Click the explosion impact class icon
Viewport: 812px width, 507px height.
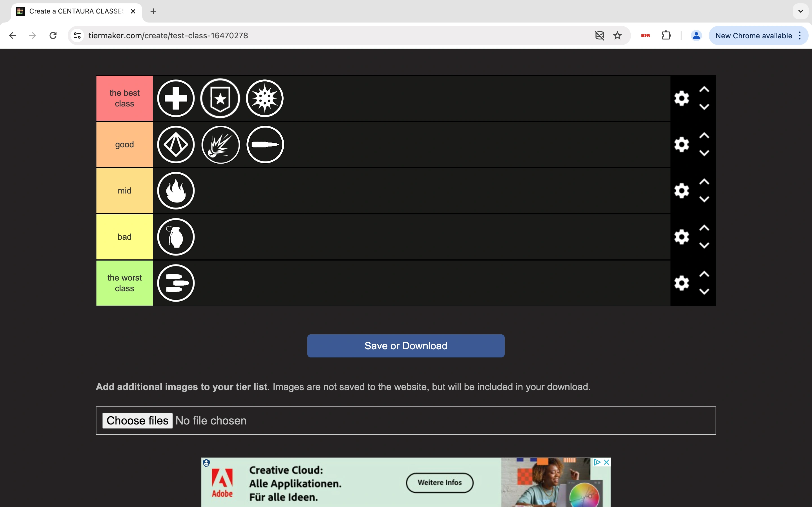click(x=220, y=144)
